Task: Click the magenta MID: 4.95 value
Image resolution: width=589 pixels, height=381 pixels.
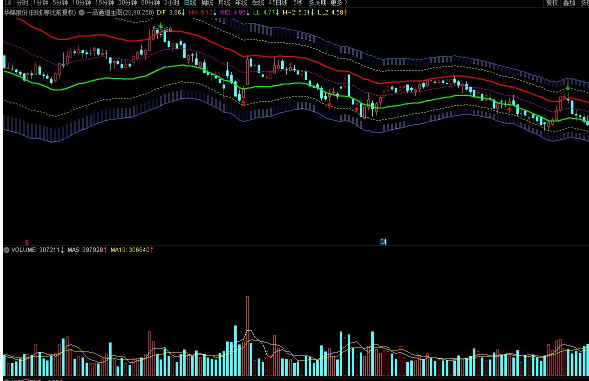Action: pyautogui.click(x=234, y=12)
